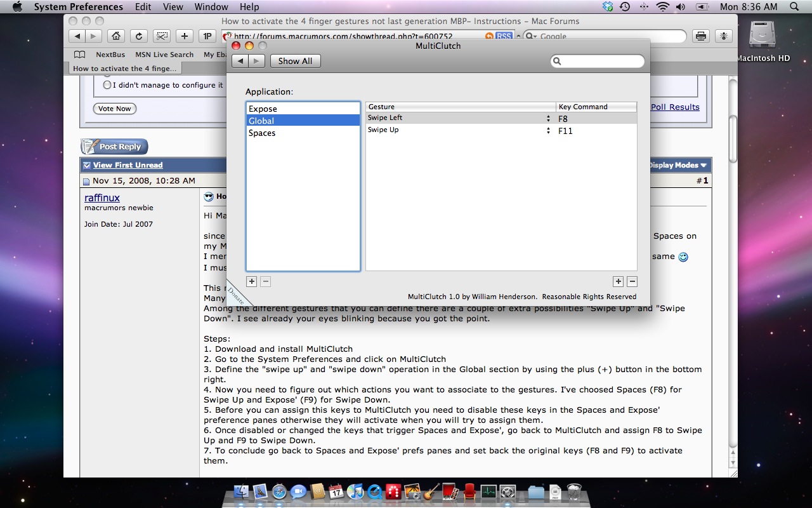The width and height of the screenshot is (812, 508).
Task: Open the bookmarks book icon in Safari
Action: tap(79, 55)
